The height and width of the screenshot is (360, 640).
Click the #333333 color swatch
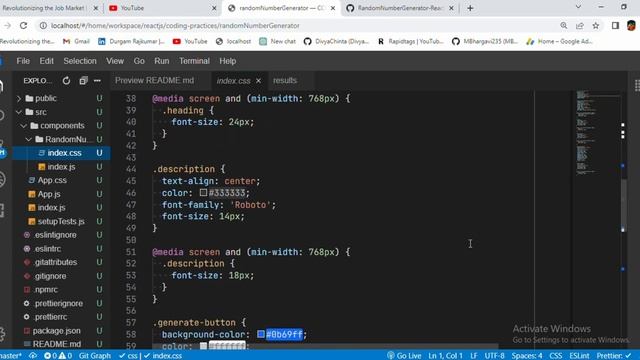(x=203, y=192)
